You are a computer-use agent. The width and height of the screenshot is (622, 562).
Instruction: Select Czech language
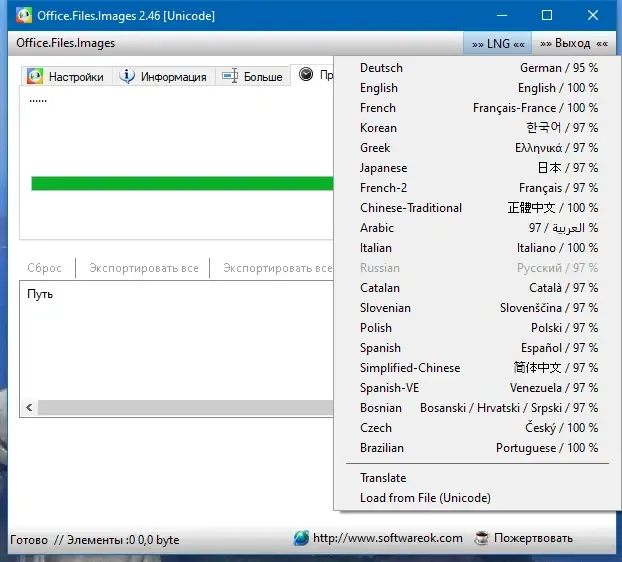point(478,428)
